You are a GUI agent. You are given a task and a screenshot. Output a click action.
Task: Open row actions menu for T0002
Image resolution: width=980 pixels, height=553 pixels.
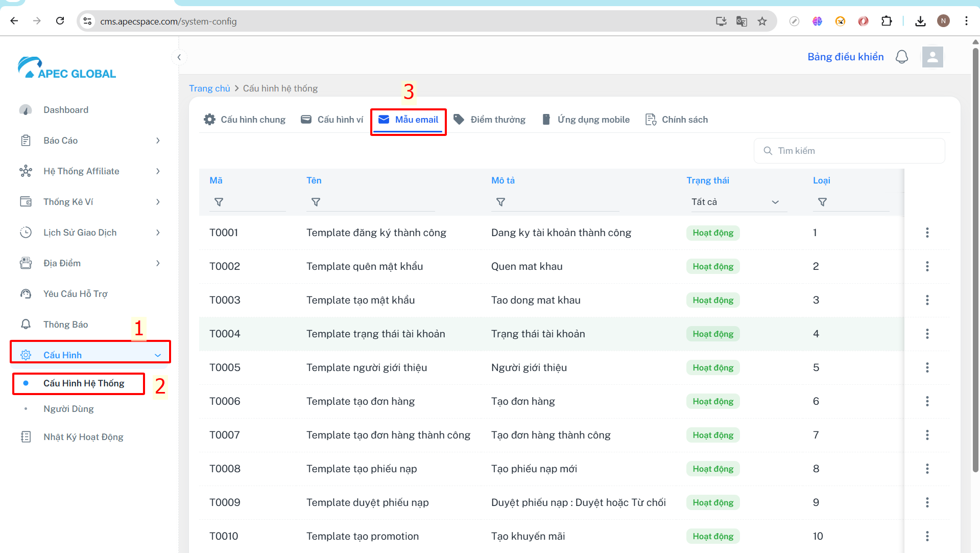click(927, 266)
